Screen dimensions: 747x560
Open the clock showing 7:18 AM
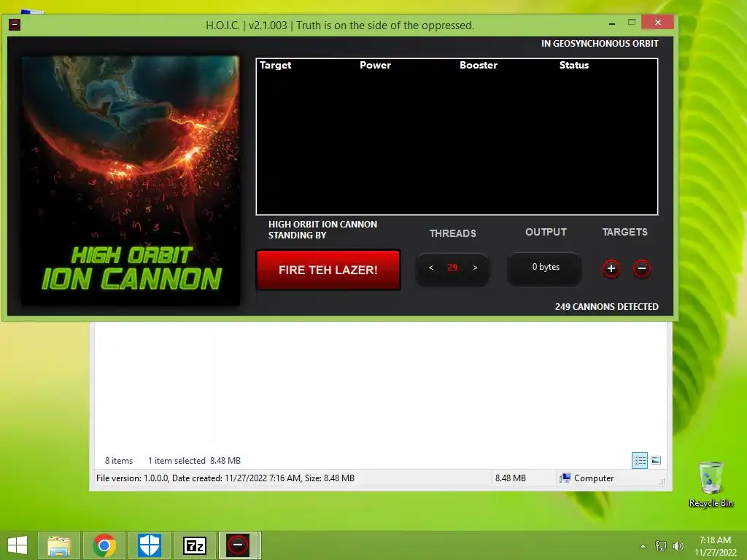715,546
